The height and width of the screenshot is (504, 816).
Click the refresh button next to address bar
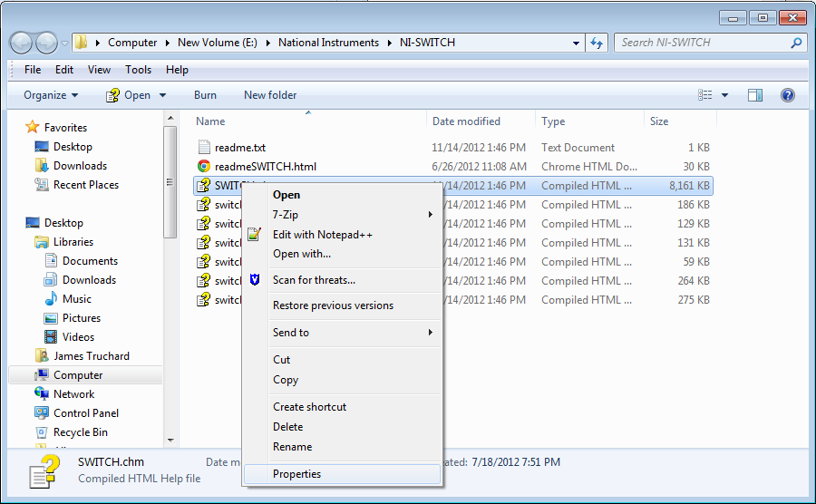pyautogui.click(x=597, y=44)
